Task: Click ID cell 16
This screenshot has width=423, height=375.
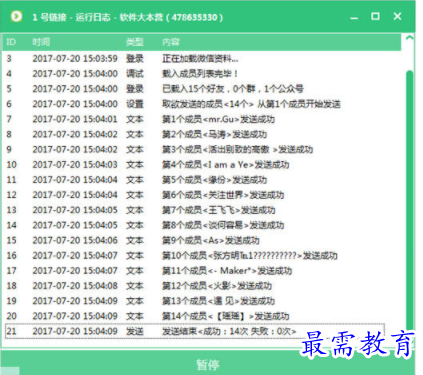Action: point(11,256)
